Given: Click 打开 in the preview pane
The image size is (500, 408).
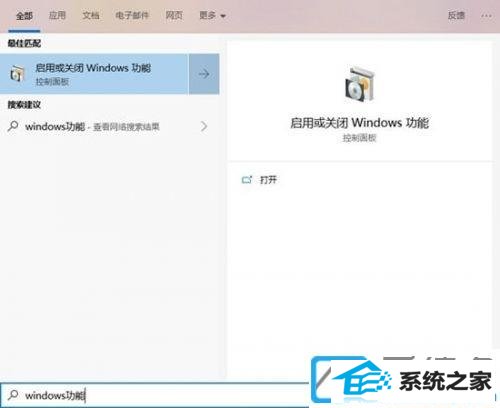Looking at the screenshot, I should tap(268, 180).
